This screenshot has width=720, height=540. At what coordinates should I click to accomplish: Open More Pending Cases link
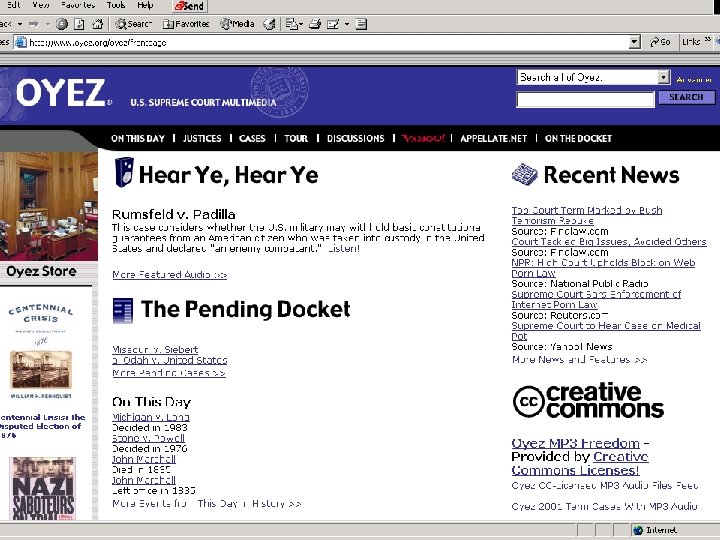(x=169, y=373)
